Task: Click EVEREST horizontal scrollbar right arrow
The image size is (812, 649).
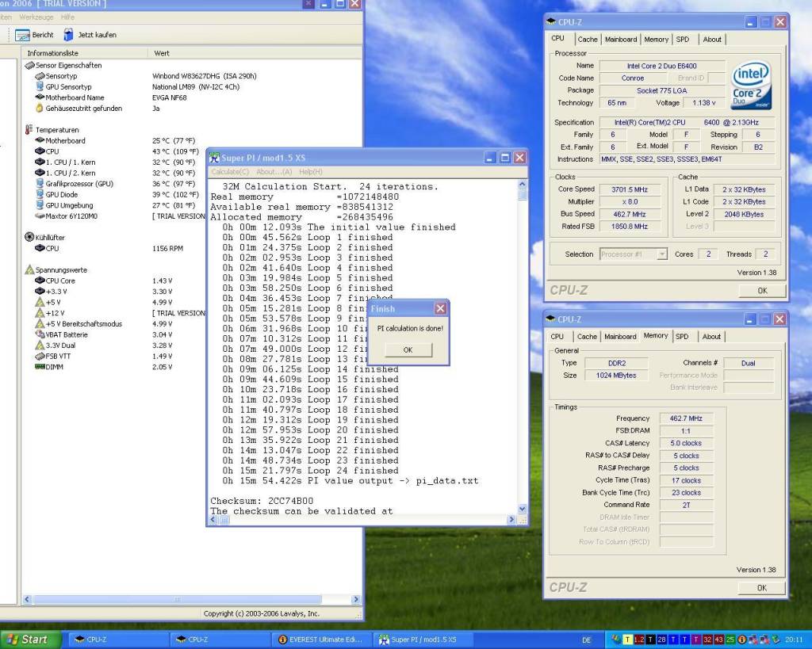Action: click(x=356, y=599)
